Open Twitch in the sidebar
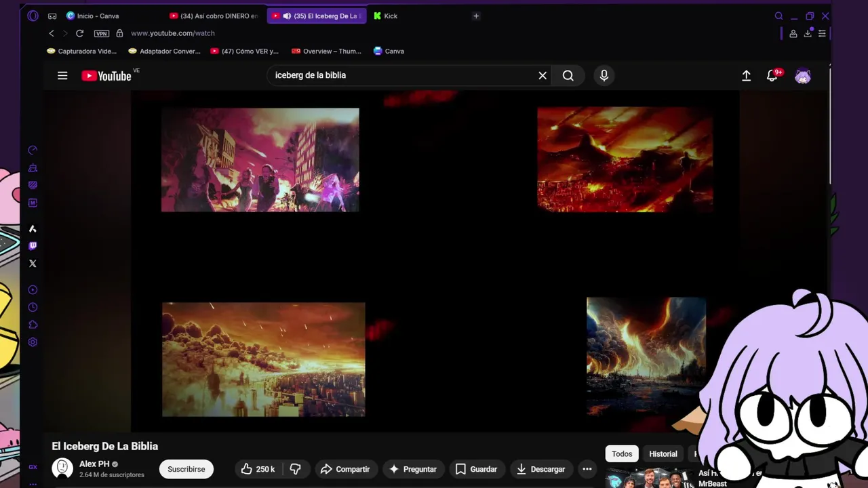 [x=33, y=246]
